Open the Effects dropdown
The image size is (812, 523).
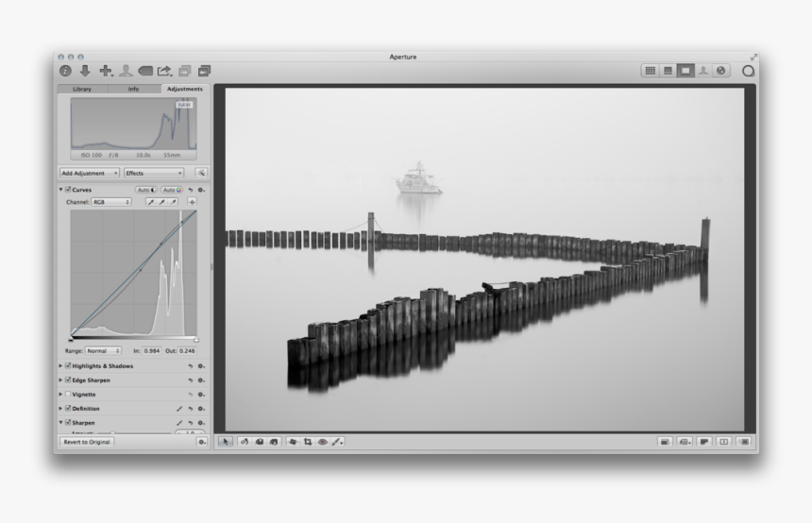click(x=154, y=173)
